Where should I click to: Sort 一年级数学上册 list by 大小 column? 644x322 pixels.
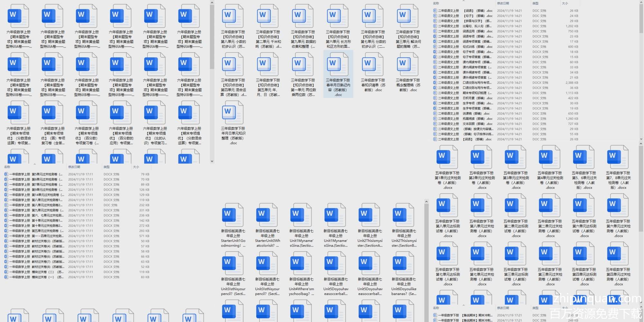pos(136,167)
